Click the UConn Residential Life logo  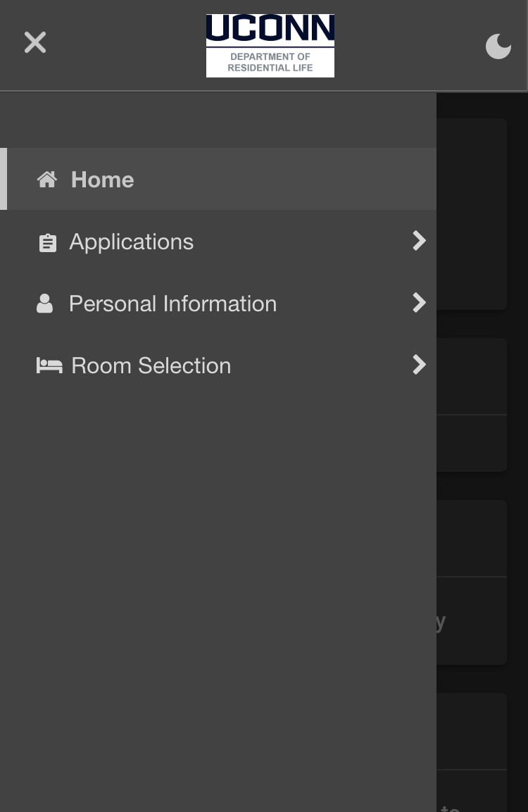tap(270, 46)
